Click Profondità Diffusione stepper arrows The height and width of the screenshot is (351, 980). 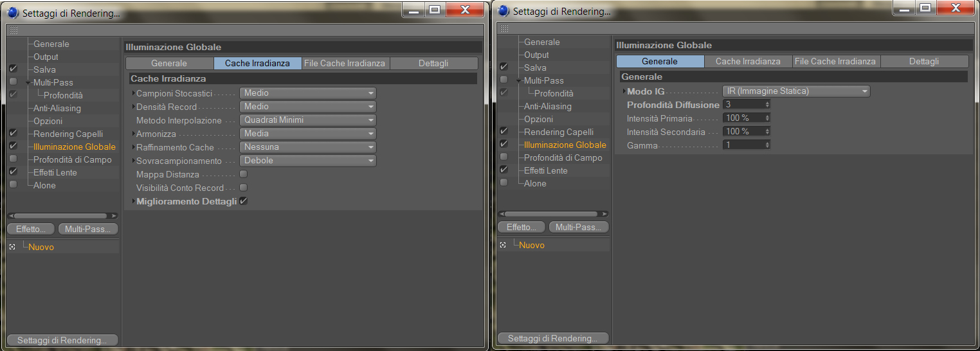(x=767, y=104)
